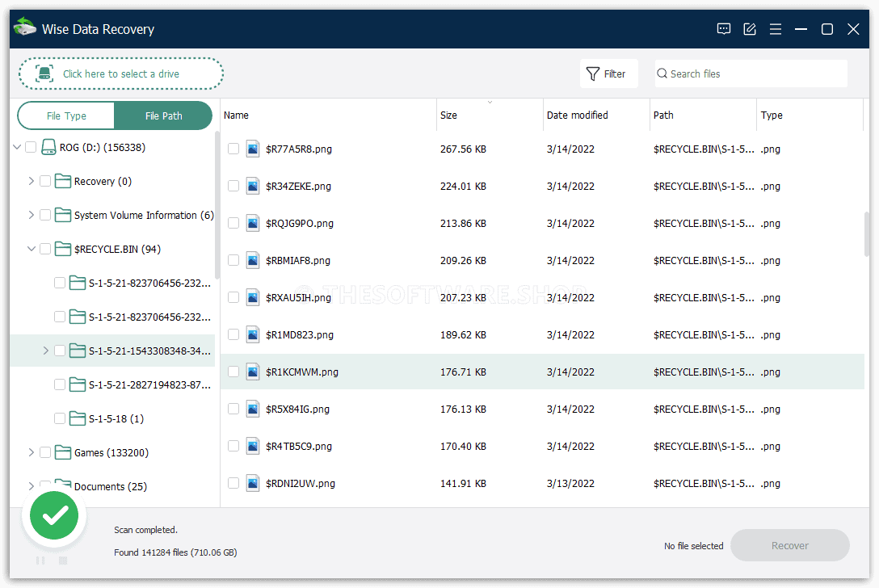The image size is (879, 588).
Task: Click the drive scan icon in the select-drive box
Action: coord(44,73)
